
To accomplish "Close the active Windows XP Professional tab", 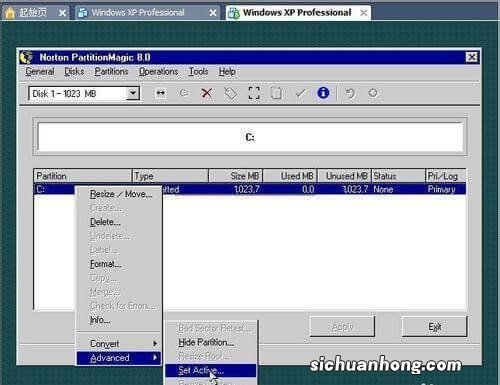I will click(364, 13).
